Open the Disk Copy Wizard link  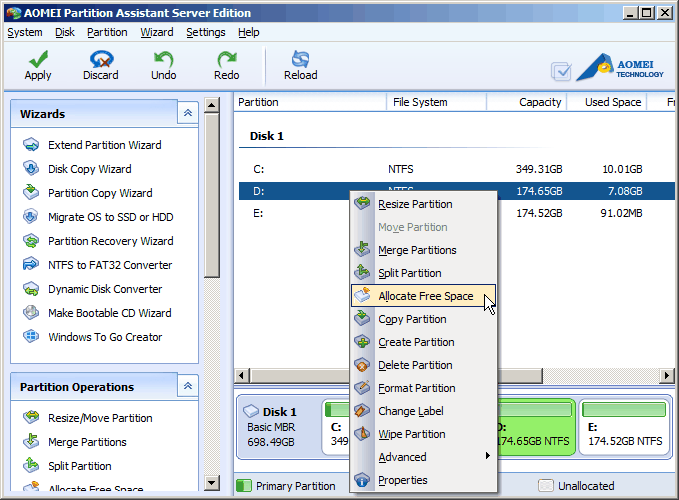pyautogui.click(x=90, y=169)
